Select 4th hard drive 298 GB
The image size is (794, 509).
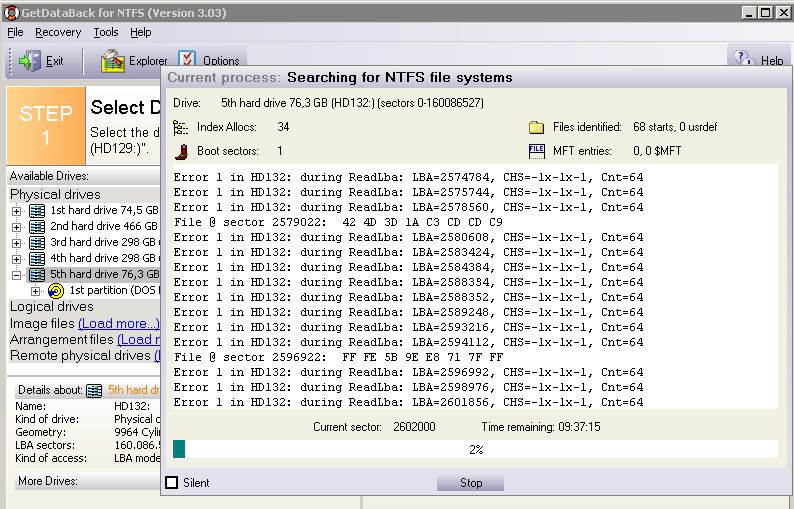(x=104, y=258)
